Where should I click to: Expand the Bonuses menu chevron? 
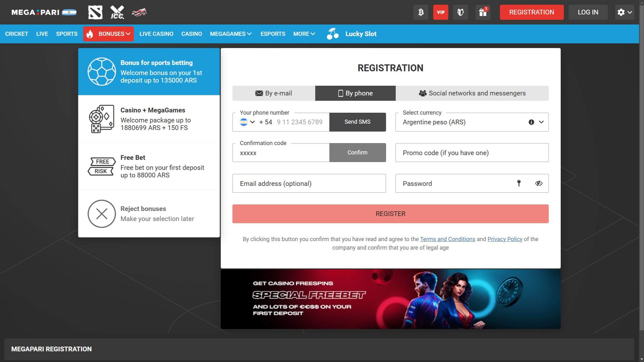128,34
